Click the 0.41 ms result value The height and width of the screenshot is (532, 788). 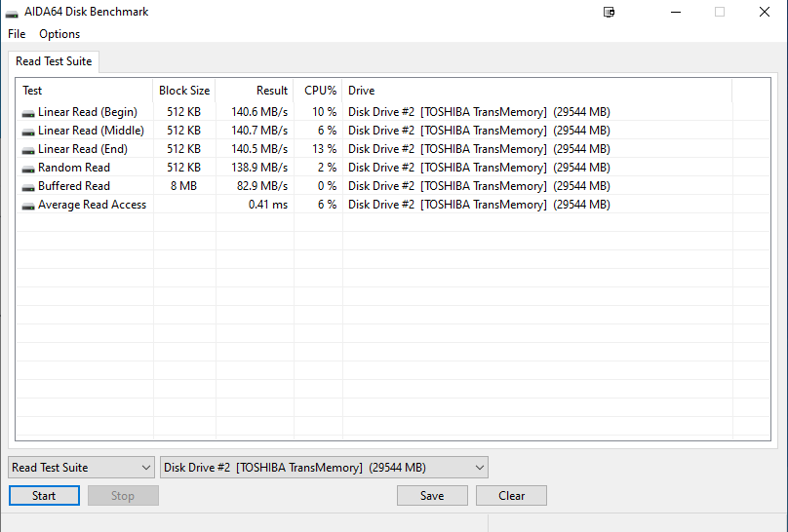pos(268,205)
